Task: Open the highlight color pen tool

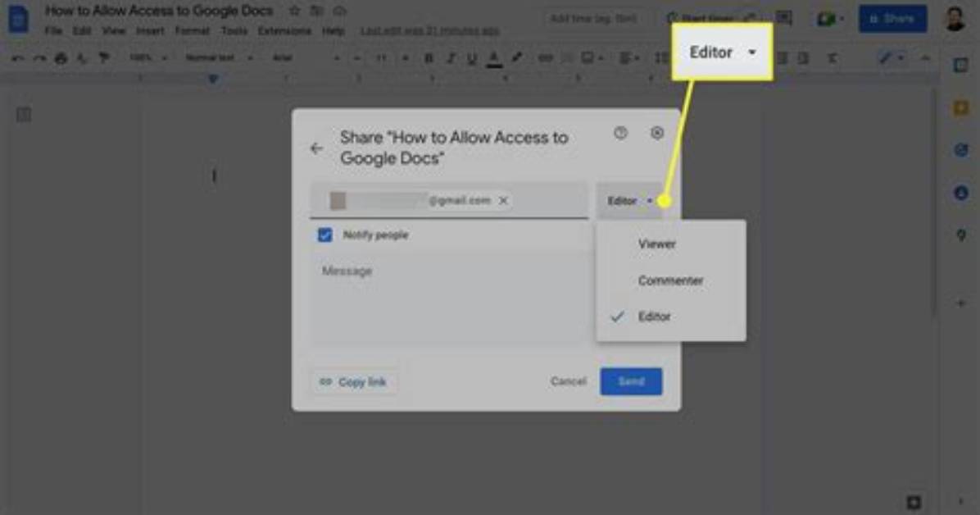Action: (x=517, y=57)
